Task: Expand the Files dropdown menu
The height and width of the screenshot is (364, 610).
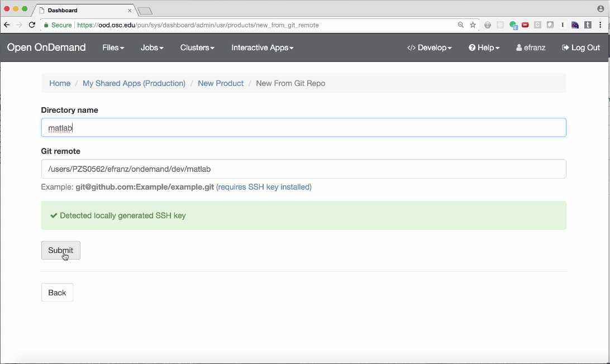Action: pos(113,48)
